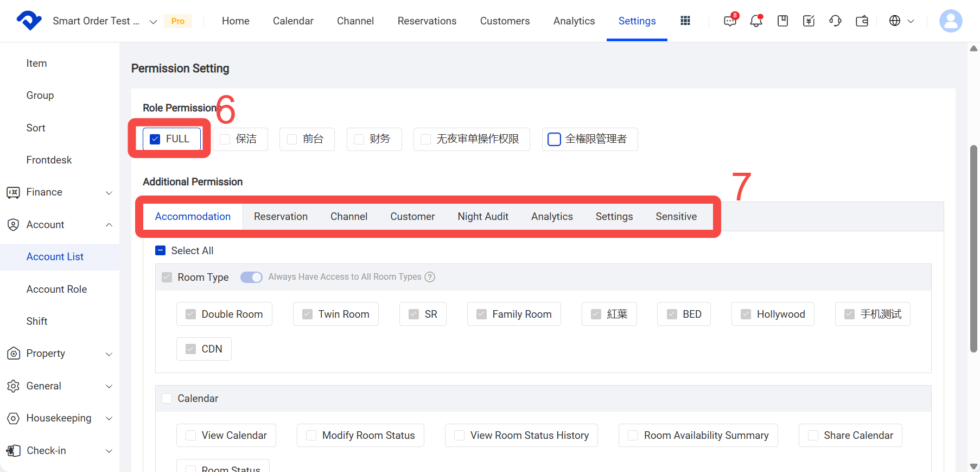Click the bookmark guide icon
This screenshot has height=472, width=980.
click(782, 21)
